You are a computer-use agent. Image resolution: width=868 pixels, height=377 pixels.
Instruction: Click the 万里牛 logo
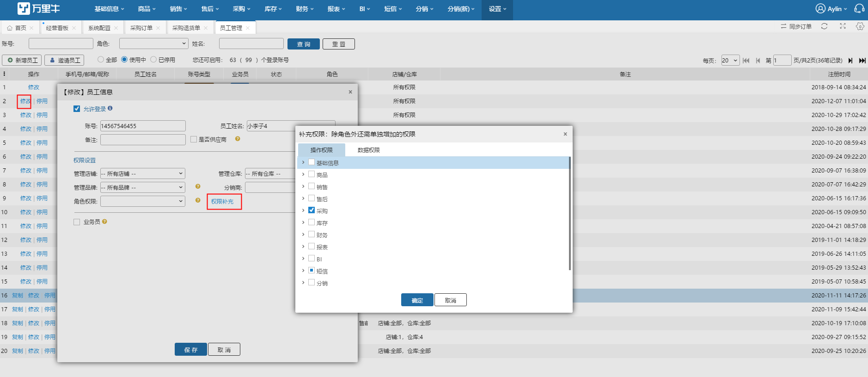[39, 9]
